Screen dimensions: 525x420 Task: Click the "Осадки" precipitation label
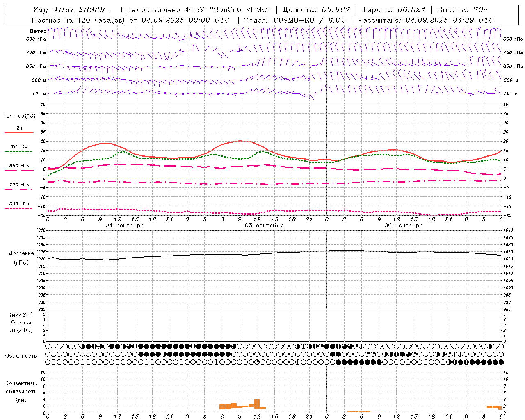click(x=21, y=322)
